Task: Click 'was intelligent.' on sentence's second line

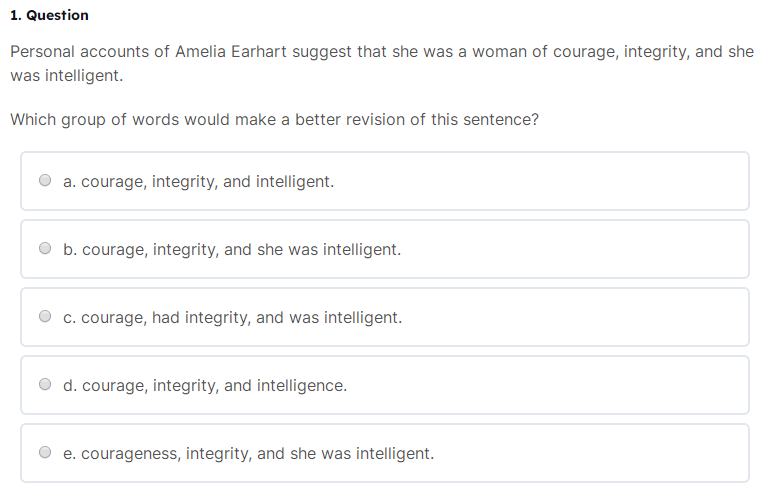Action: pyautogui.click(x=66, y=76)
